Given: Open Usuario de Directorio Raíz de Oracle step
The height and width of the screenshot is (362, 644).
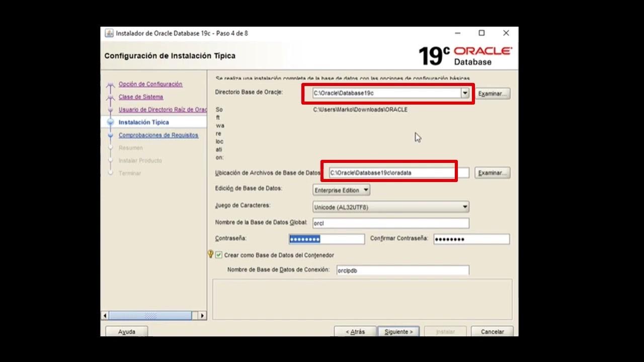Looking at the screenshot, I should (x=163, y=109).
